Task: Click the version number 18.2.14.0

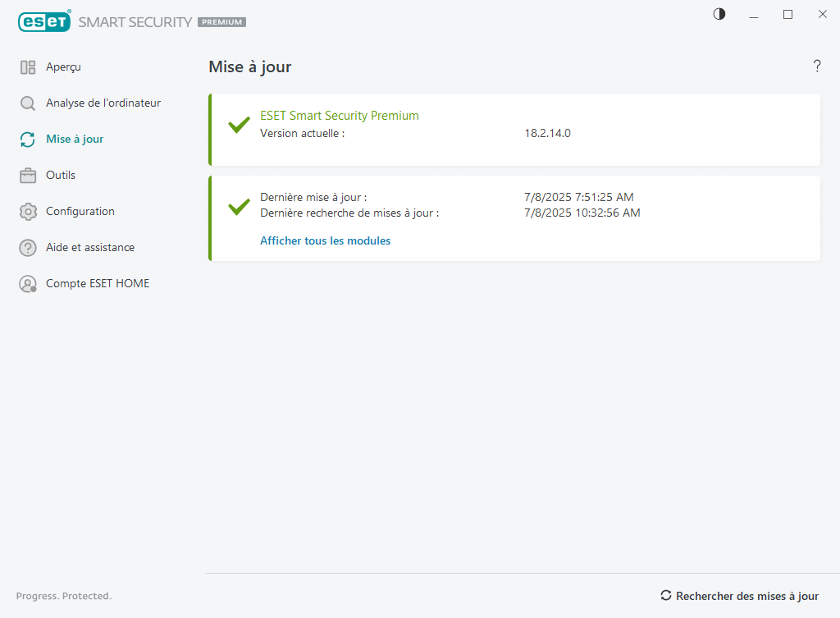Action: click(547, 133)
